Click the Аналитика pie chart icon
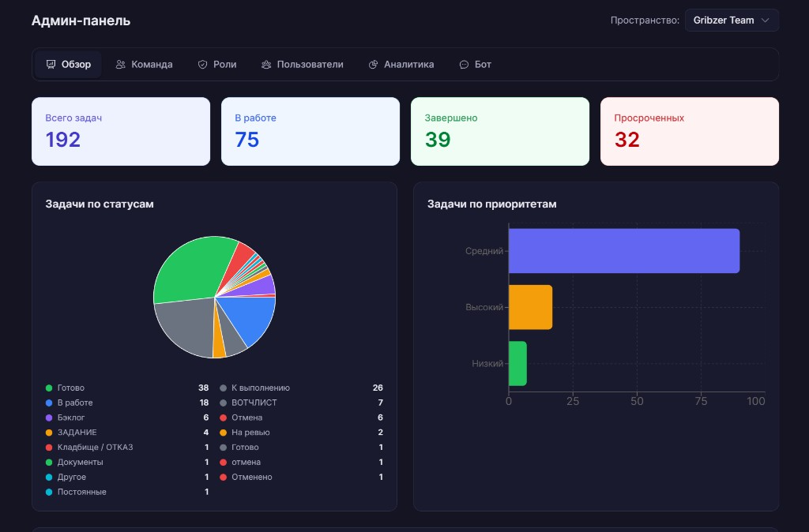 pyautogui.click(x=374, y=65)
